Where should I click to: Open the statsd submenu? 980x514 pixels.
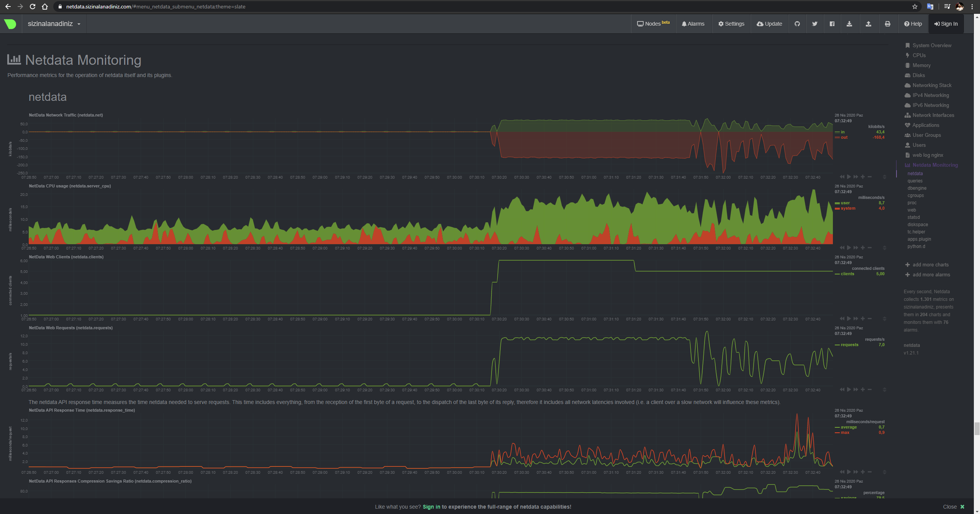tap(913, 217)
